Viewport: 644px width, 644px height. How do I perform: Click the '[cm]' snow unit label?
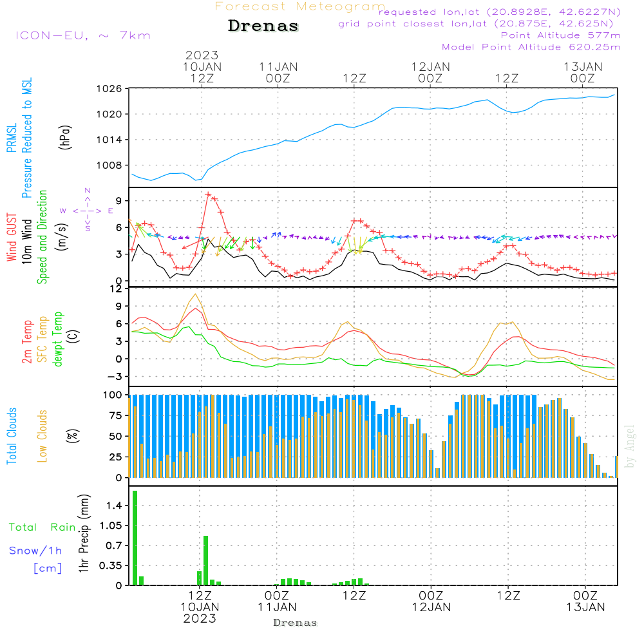pos(48,568)
